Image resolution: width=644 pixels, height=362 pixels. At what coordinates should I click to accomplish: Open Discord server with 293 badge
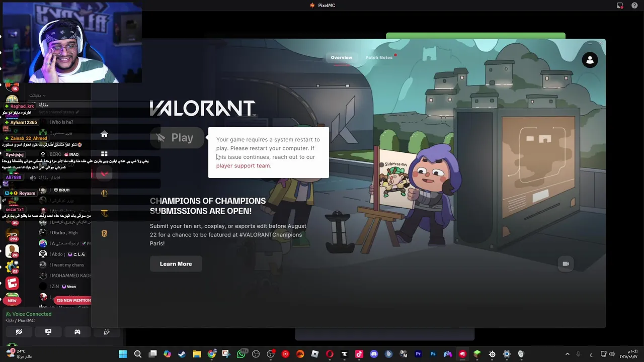[x=12, y=235]
